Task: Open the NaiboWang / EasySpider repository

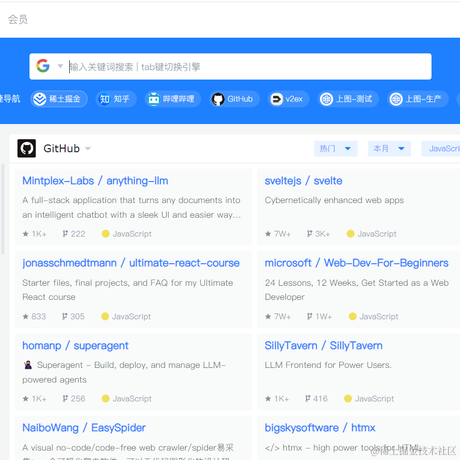Action: [84, 428]
